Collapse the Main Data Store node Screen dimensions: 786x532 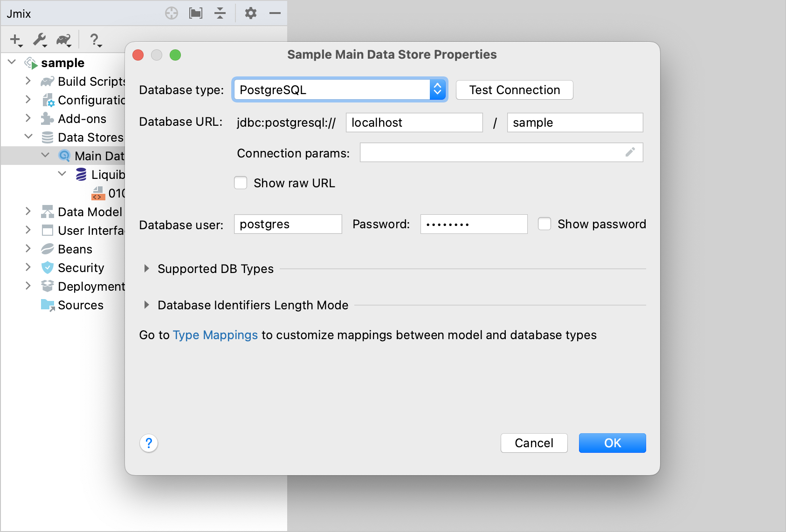[x=45, y=155]
